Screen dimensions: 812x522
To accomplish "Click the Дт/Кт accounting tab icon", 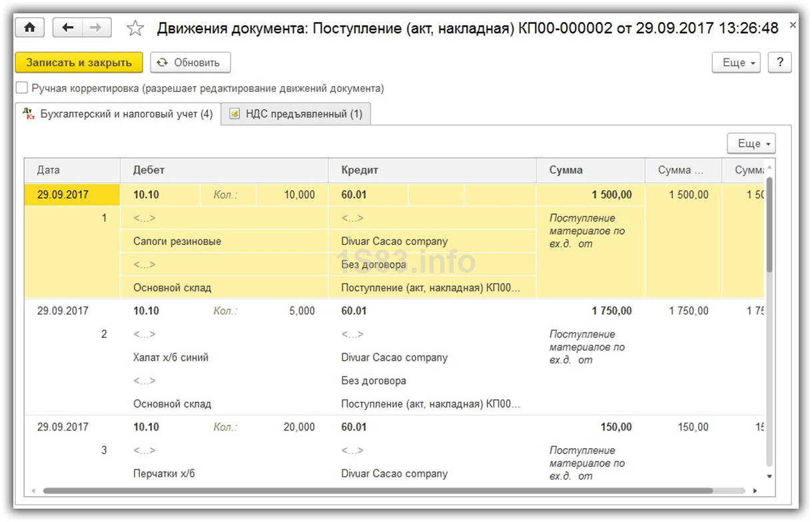I will pos(29,114).
